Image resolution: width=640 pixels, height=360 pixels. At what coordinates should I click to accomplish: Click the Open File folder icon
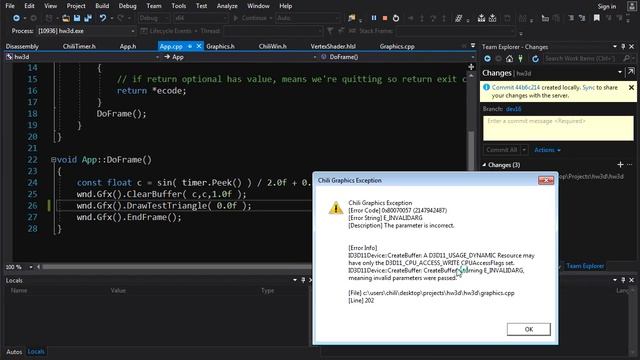click(x=66, y=18)
